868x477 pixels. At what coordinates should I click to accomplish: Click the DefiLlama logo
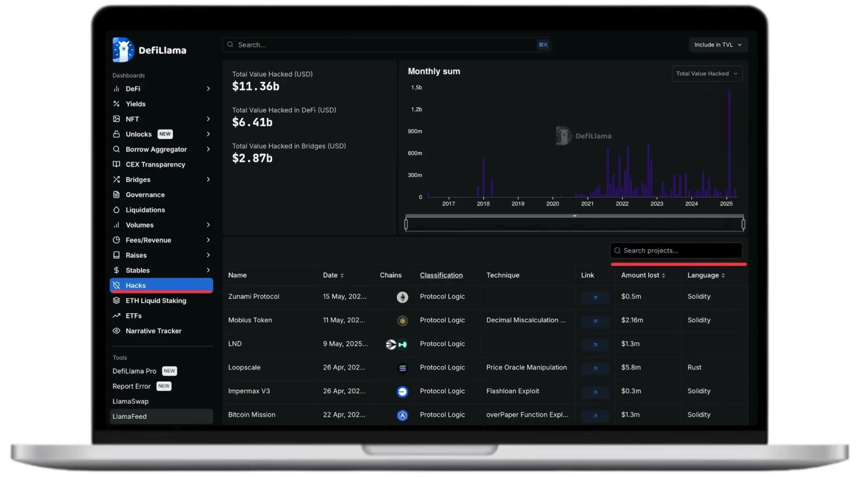tap(149, 50)
